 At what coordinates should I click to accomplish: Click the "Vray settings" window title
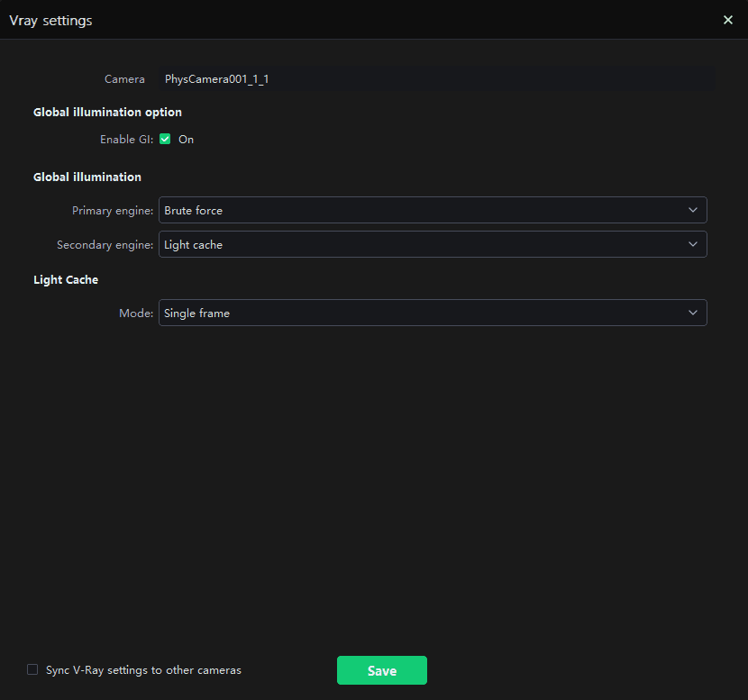click(50, 20)
